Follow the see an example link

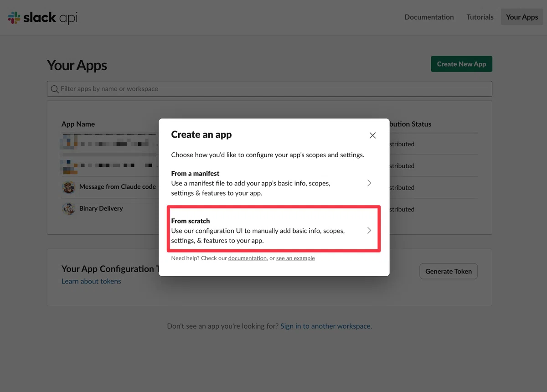click(295, 258)
